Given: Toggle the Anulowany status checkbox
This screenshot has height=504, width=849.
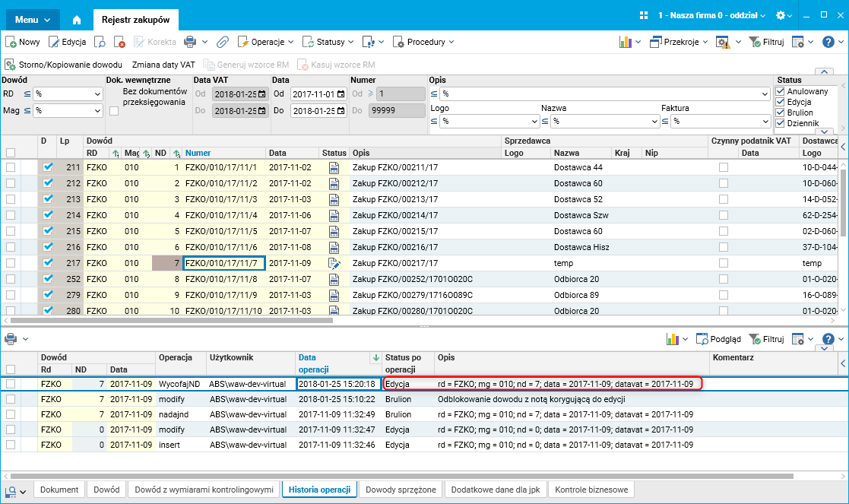Looking at the screenshot, I should tap(780, 91).
